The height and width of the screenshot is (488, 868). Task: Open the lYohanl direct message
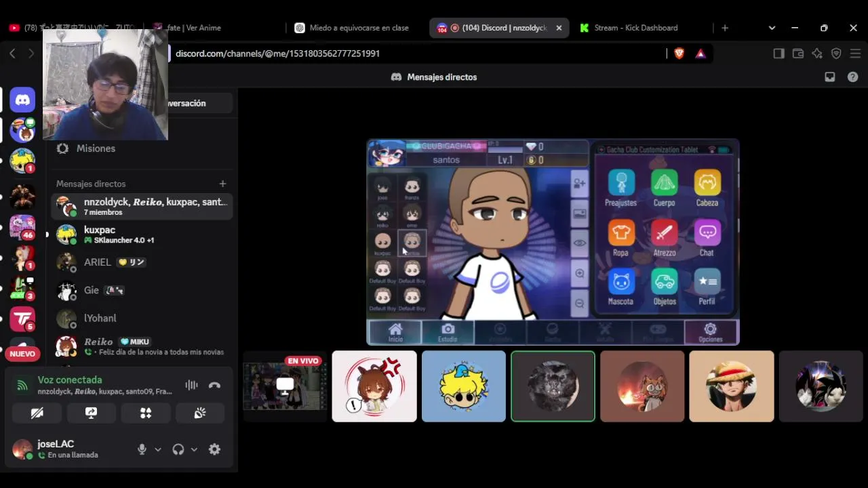[142, 318]
